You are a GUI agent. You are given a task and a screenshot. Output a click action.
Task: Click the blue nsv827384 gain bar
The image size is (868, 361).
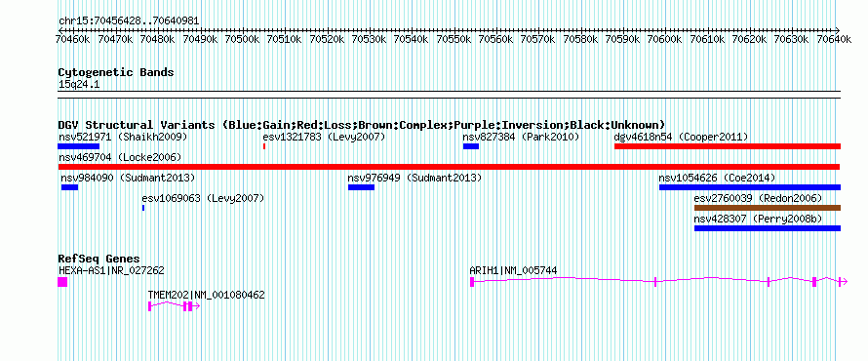point(470,146)
